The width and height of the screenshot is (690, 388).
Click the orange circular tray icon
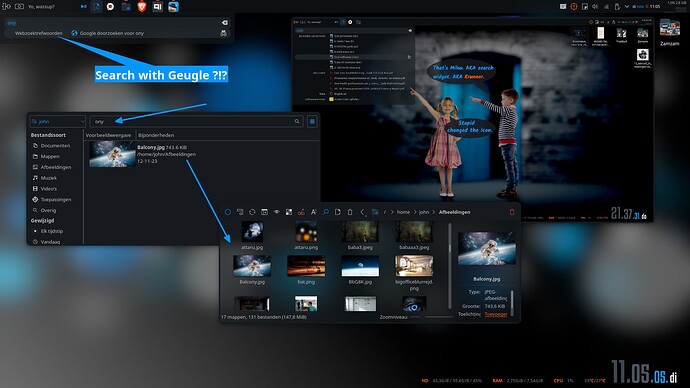point(574,7)
